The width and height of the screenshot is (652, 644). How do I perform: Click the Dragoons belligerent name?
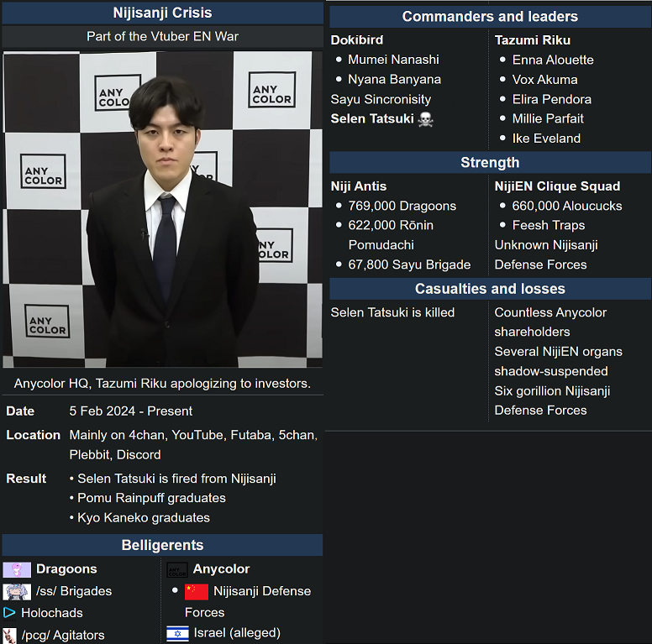tap(66, 569)
